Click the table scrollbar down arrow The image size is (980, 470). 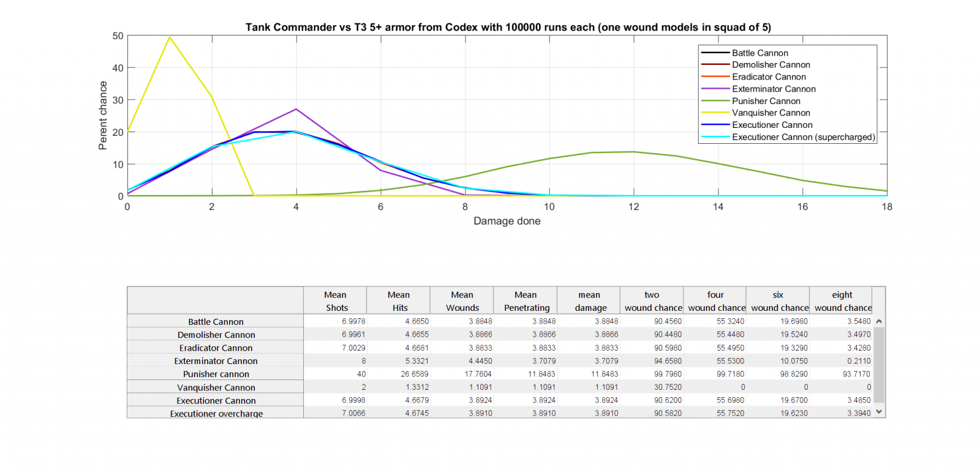click(x=879, y=412)
